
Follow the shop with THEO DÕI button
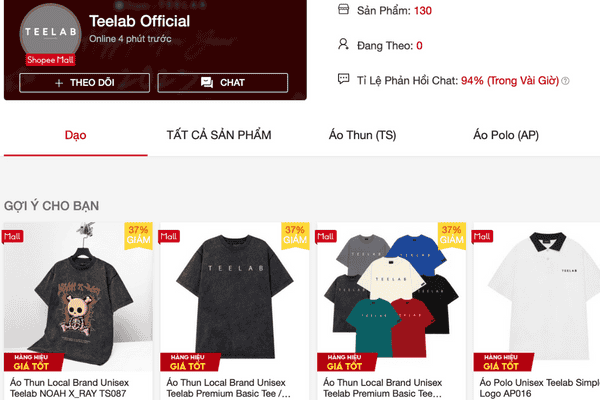pos(85,83)
